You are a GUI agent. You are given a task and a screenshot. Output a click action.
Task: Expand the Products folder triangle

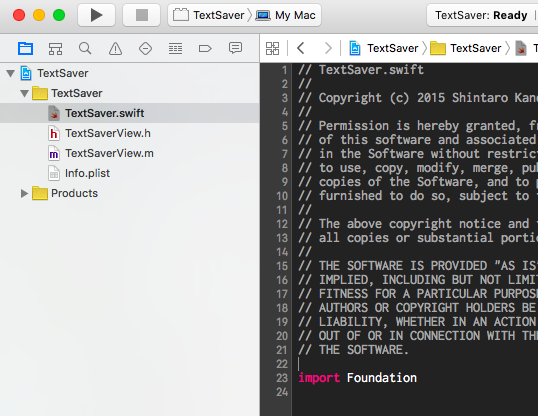click(24, 193)
